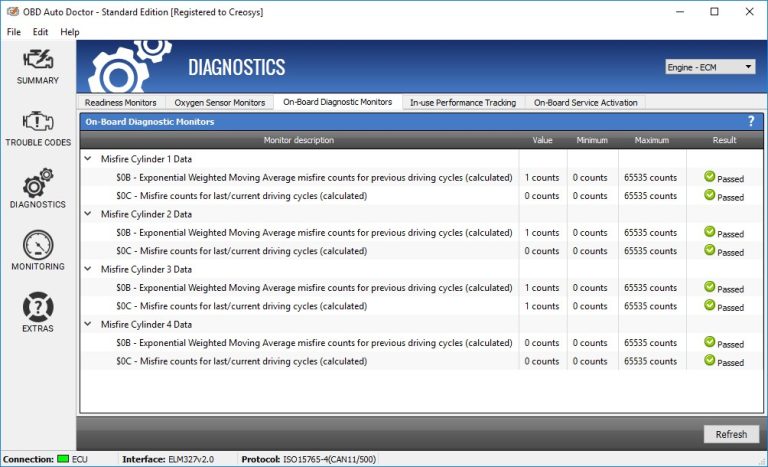Select On-Board Diagnostic Monitors tab
The image size is (768, 467).
pos(337,102)
